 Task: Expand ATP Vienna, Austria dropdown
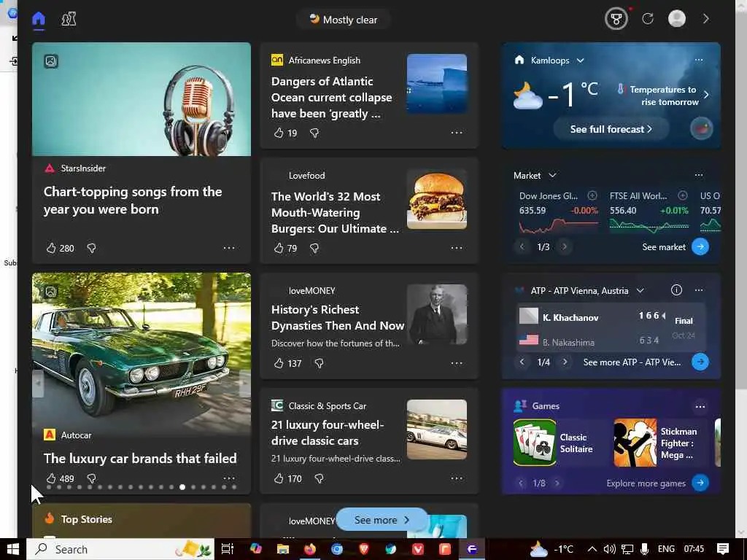pyautogui.click(x=640, y=290)
